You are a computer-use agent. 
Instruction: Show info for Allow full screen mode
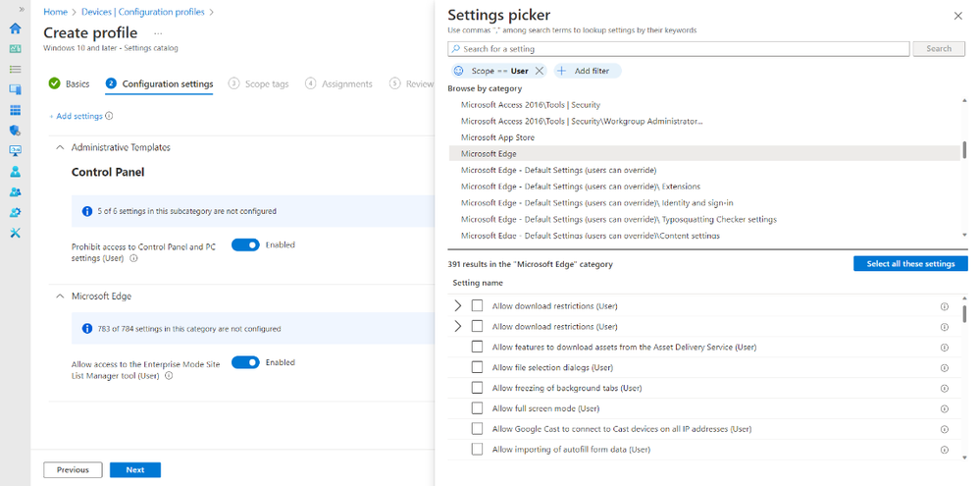pyautogui.click(x=945, y=409)
